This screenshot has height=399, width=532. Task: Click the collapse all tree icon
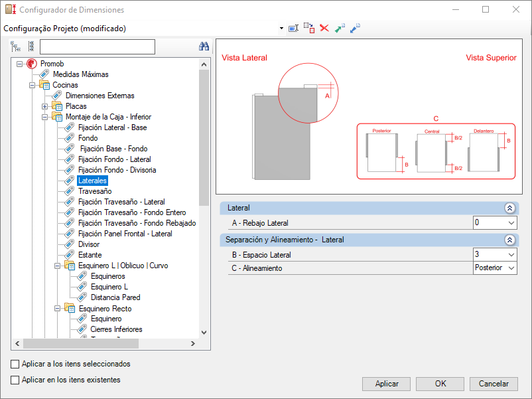31,46
